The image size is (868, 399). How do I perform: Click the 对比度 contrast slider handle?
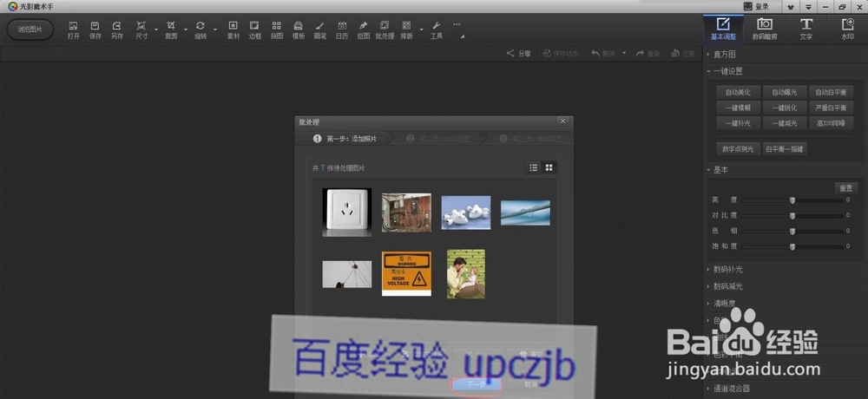pos(792,216)
